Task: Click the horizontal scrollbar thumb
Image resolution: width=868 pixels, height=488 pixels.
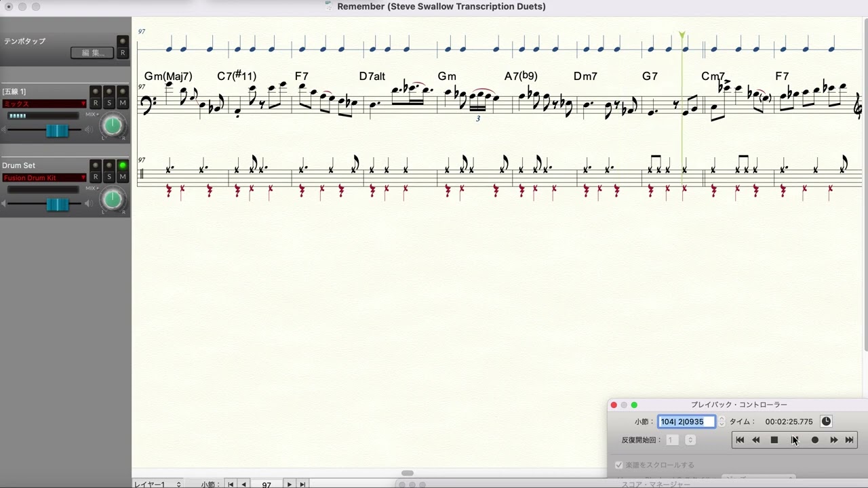Action: click(408, 473)
